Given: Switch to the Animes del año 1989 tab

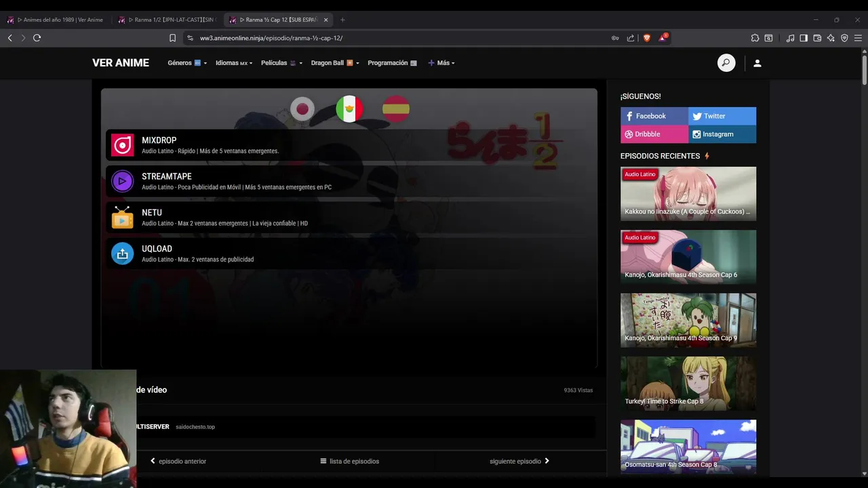Looking at the screenshot, I should click(56, 20).
